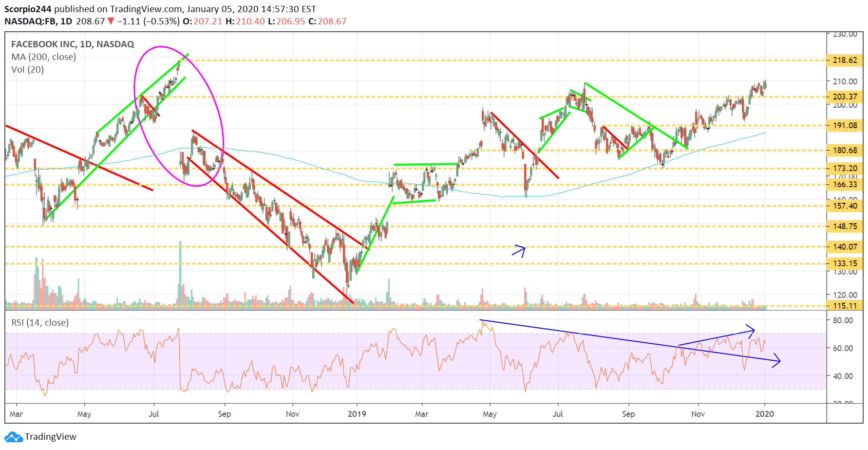Screen dimensions: 868x450
Task: Click the red down-triangle change indicator
Action: pos(111,21)
